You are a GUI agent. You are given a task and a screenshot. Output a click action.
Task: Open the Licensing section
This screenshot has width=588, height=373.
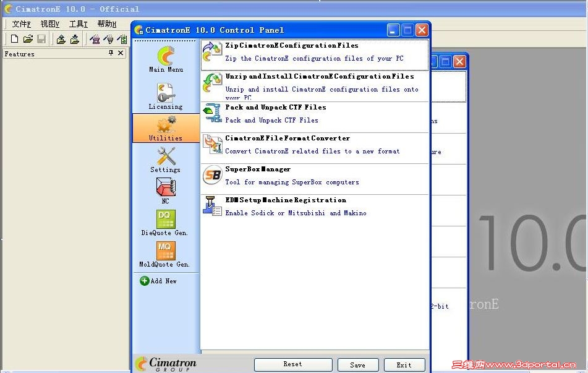165,96
